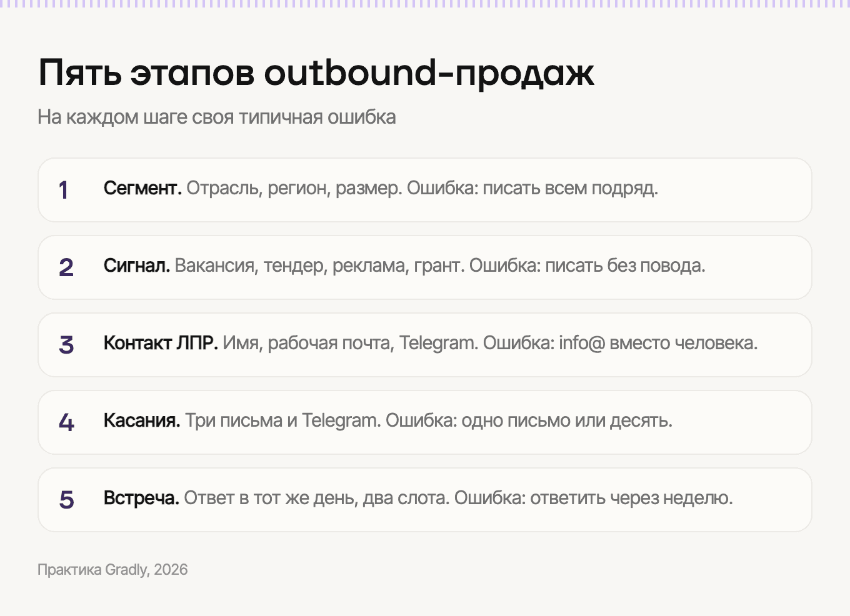Click the step number 2 beside "Сигнал"

66,268
